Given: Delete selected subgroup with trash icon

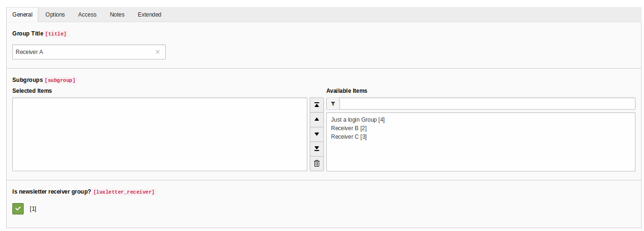Looking at the screenshot, I should click(x=317, y=164).
